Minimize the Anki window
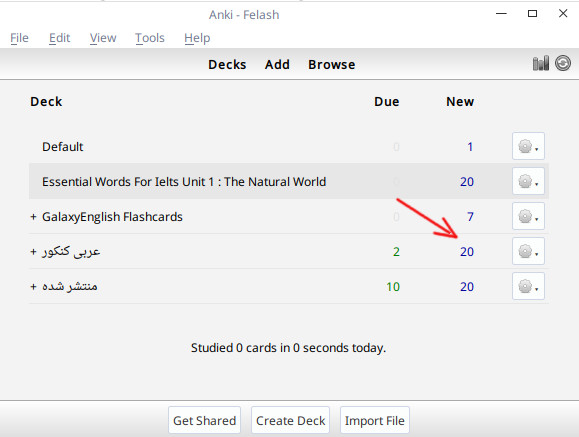The height and width of the screenshot is (437, 579). (501, 14)
